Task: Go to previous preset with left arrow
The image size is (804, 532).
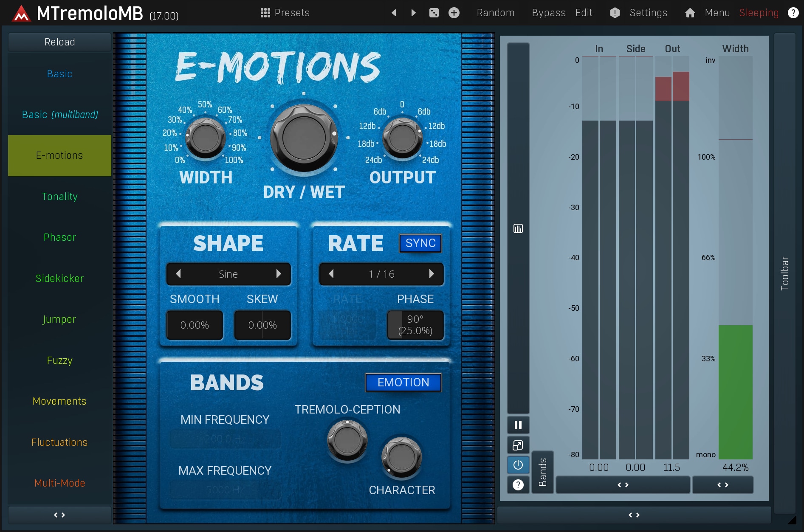Action: pos(394,13)
